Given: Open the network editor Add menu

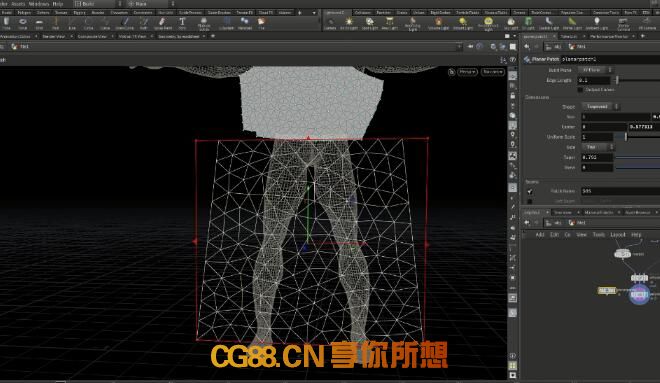Looking at the screenshot, I should (540, 235).
